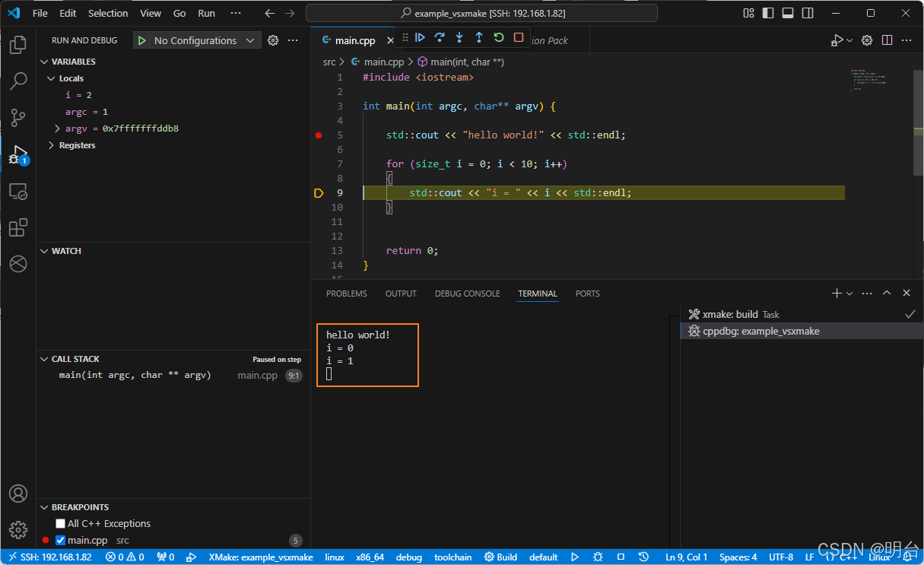Screen dimensions: 924x565
Task: Open Run and Debug more actions
Action: click(293, 40)
